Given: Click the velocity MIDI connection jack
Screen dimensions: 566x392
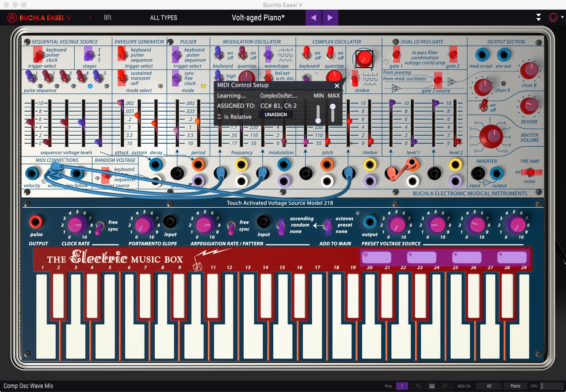Looking at the screenshot, I should coord(32,173).
